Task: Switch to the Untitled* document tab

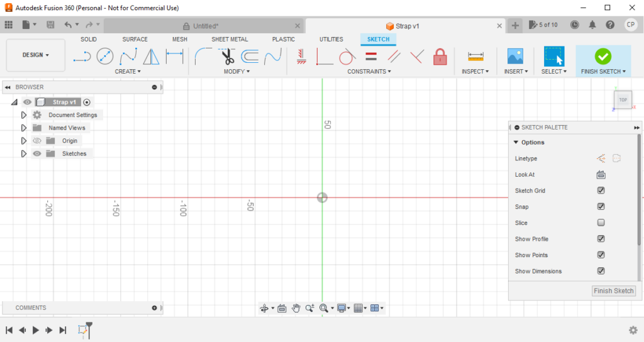Action: point(205,26)
